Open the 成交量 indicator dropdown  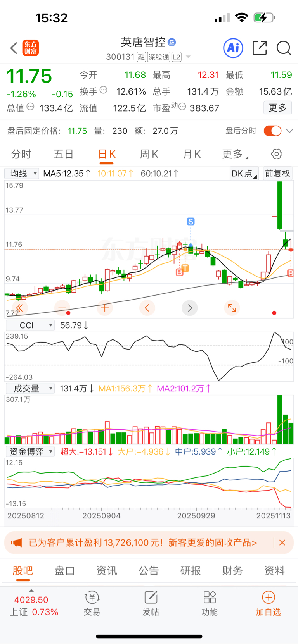point(30,388)
